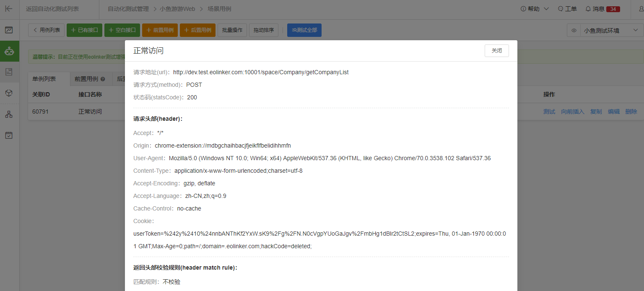Navigate to 自动化测试管理 breadcrumb
Image resolution: width=644 pixels, height=291 pixels.
point(128,9)
